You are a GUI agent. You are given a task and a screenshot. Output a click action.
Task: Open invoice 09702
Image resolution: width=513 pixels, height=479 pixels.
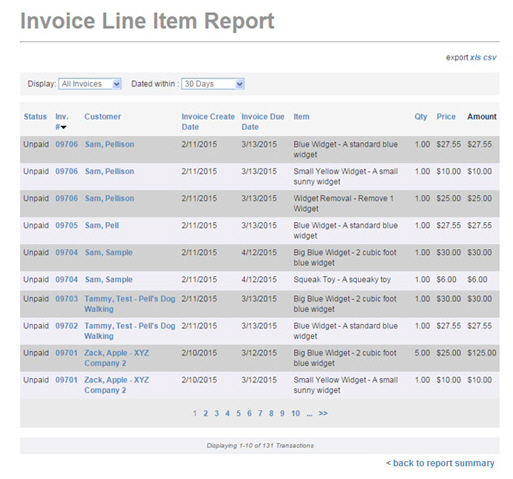coord(67,326)
